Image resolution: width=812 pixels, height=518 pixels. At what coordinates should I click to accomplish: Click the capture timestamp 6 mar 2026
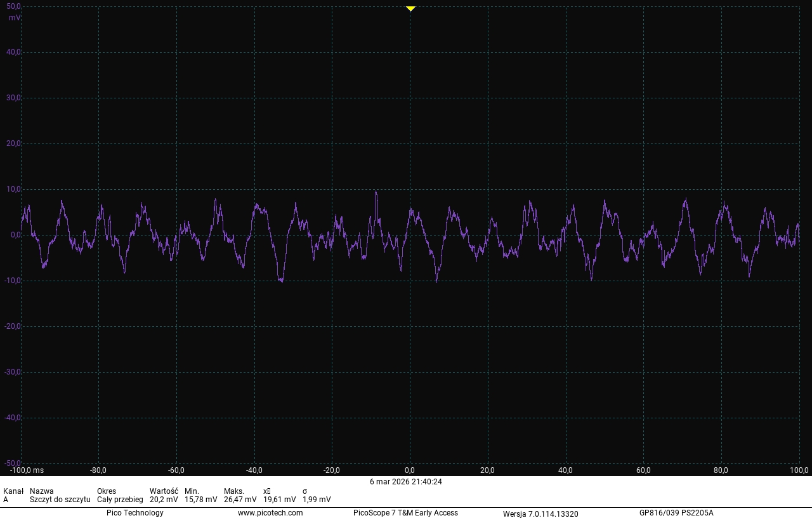point(406,482)
